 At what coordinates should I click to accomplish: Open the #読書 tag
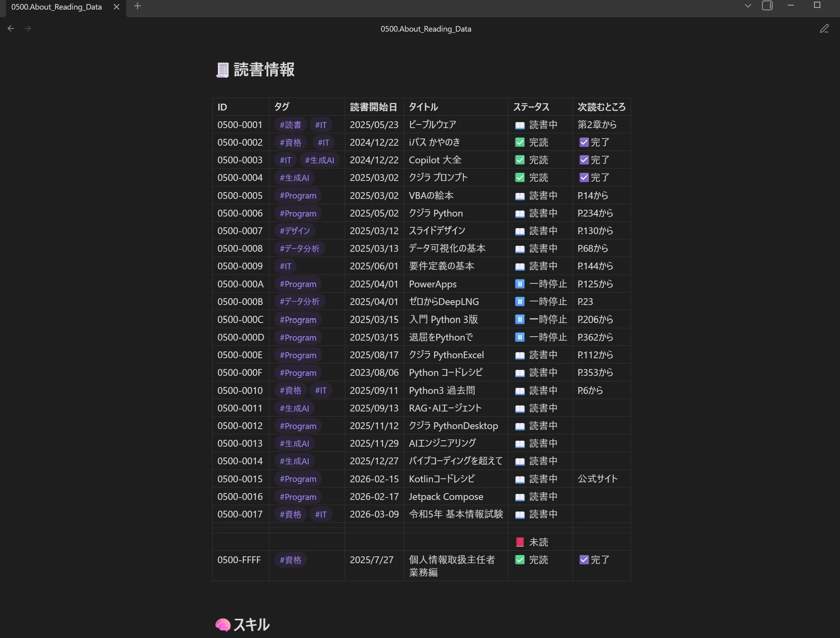click(290, 125)
